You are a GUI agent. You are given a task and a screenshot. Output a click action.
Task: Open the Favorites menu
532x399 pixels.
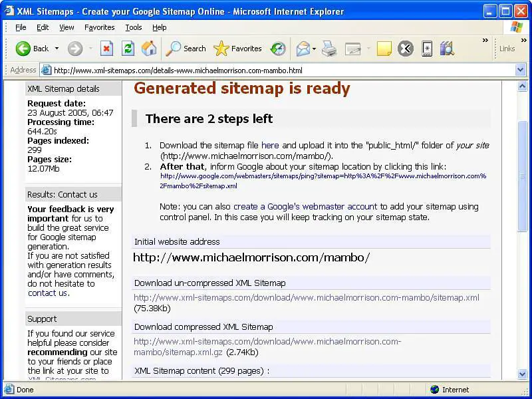(99, 27)
